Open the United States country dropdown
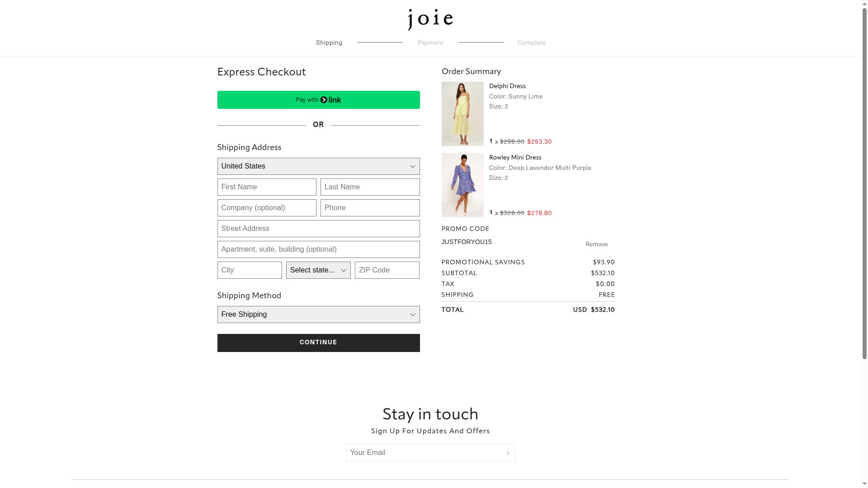The height and width of the screenshot is (488, 868). (318, 166)
